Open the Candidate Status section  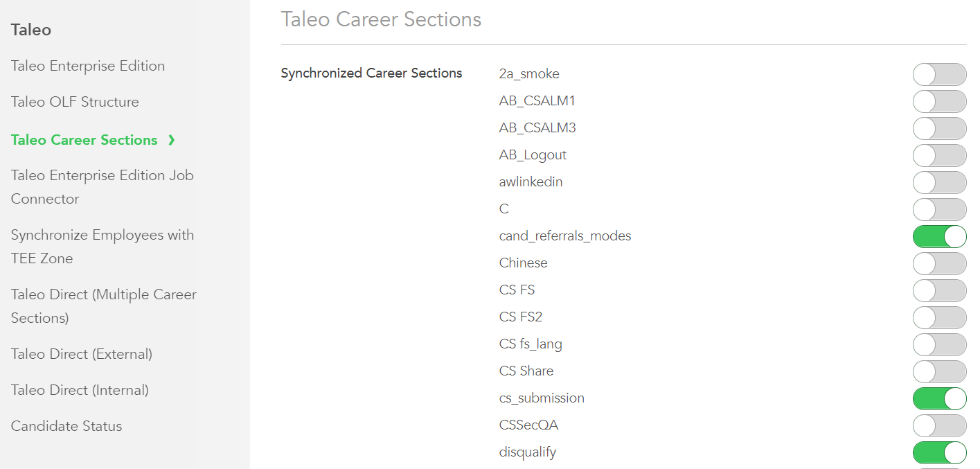point(66,425)
